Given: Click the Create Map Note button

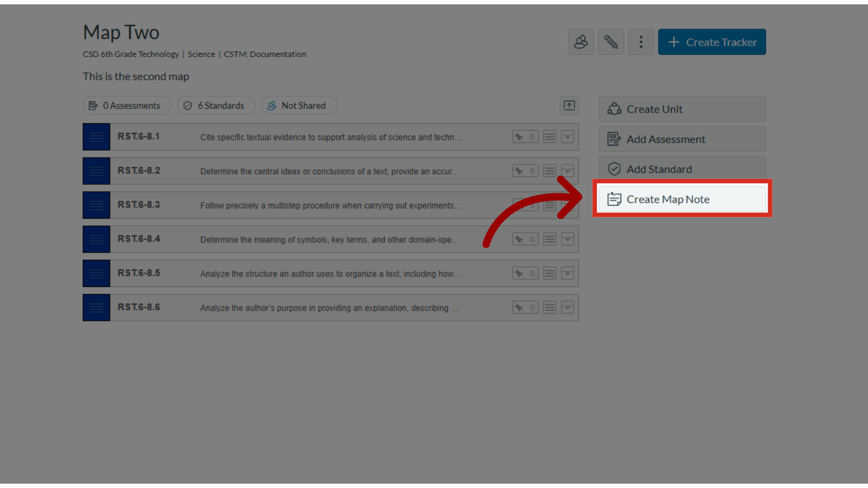Looking at the screenshot, I should click(x=682, y=199).
